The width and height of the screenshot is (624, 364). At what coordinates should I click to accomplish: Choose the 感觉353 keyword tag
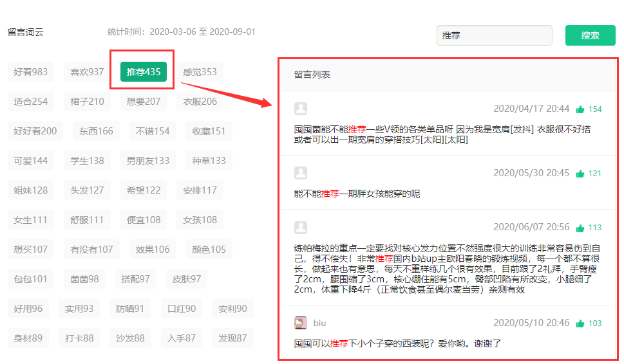(200, 72)
